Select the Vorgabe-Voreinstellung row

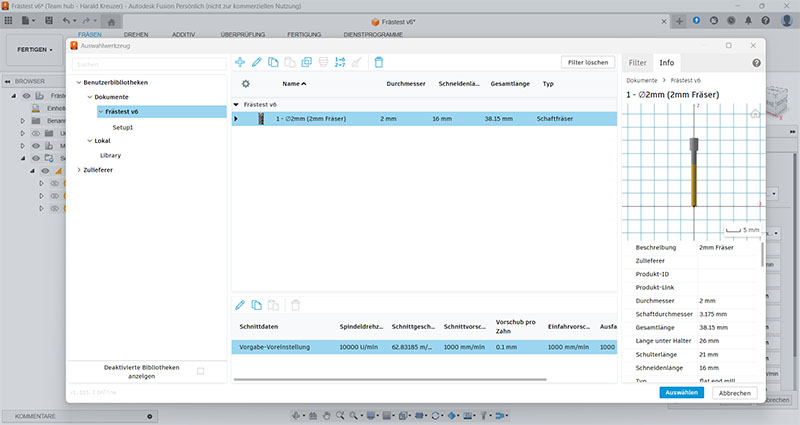(x=424, y=347)
